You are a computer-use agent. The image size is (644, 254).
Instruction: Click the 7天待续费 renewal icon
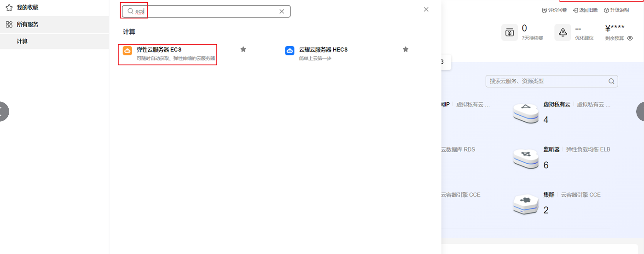tap(510, 32)
